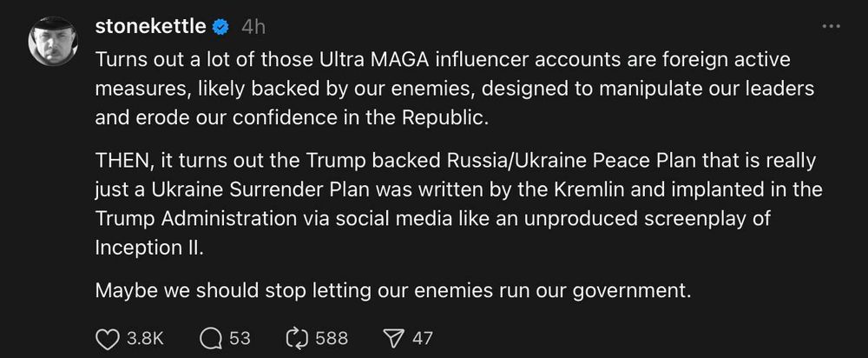Open stonekettle's profile picture
Image resolution: width=868 pixels, height=358 pixels.
tap(55, 41)
